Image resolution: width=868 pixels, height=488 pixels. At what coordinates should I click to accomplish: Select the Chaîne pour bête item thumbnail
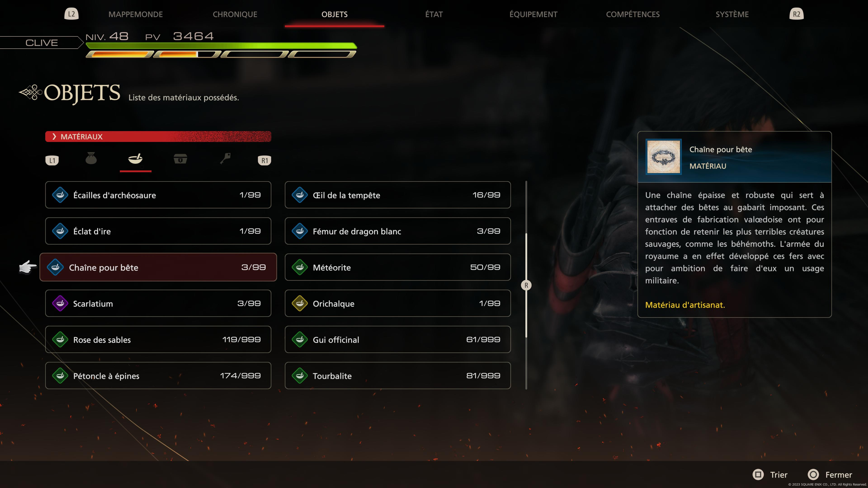point(664,157)
